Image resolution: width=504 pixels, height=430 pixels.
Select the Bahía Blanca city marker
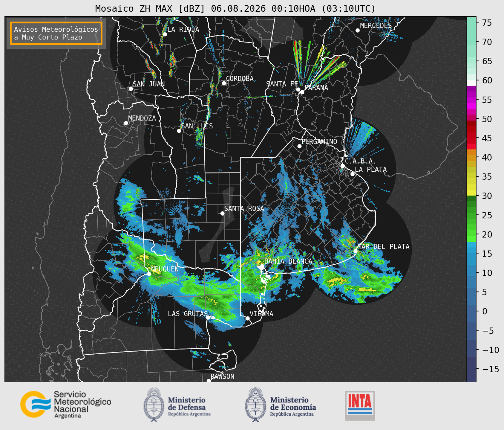pyautogui.click(x=262, y=266)
